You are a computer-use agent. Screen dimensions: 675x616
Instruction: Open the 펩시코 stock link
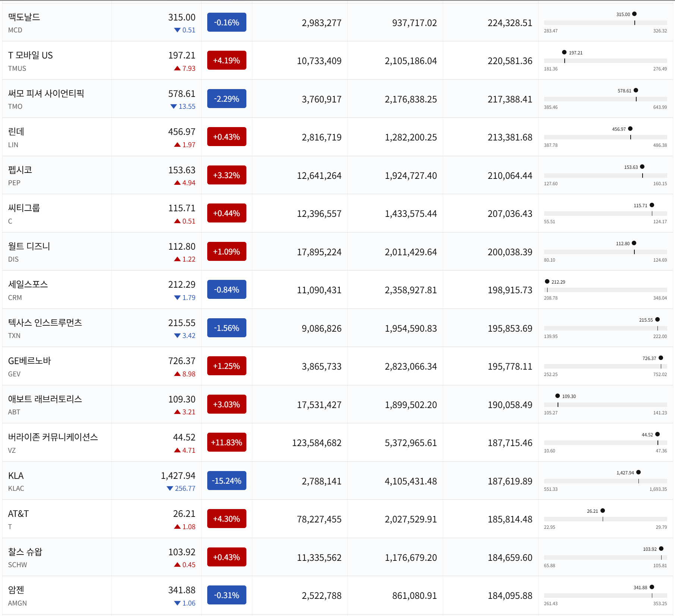[20, 170]
